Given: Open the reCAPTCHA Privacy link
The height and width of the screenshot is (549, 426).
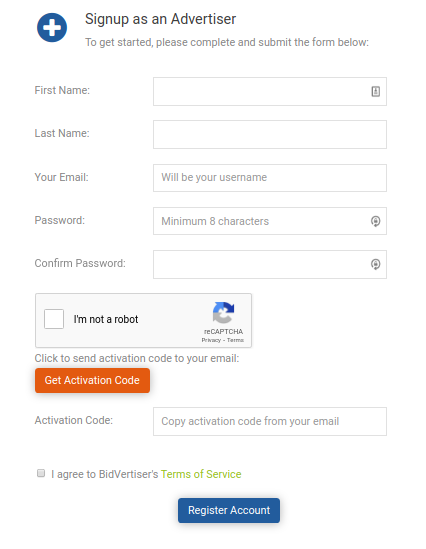Looking at the screenshot, I should click(x=211, y=340).
